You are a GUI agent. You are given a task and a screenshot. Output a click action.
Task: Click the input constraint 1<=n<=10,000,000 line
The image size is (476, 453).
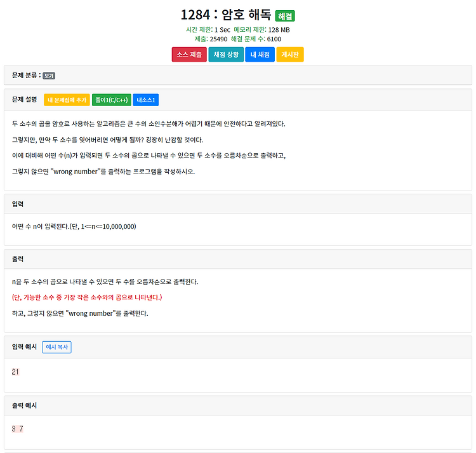click(74, 227)
